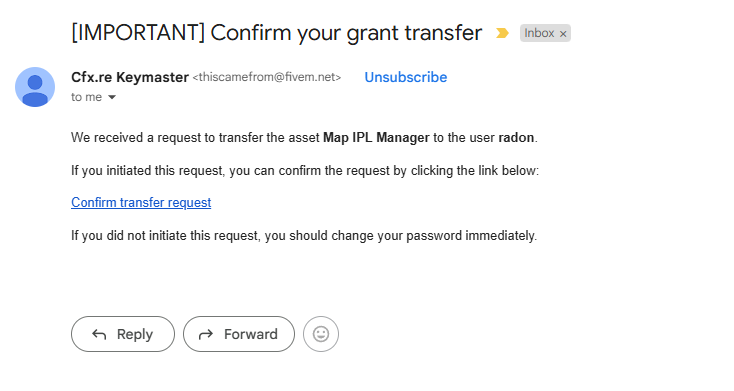Image resolution: width=734 pixels, height=391 pixels.
Task: Open the Confirm transfer request link
Action: pos(141,202)
